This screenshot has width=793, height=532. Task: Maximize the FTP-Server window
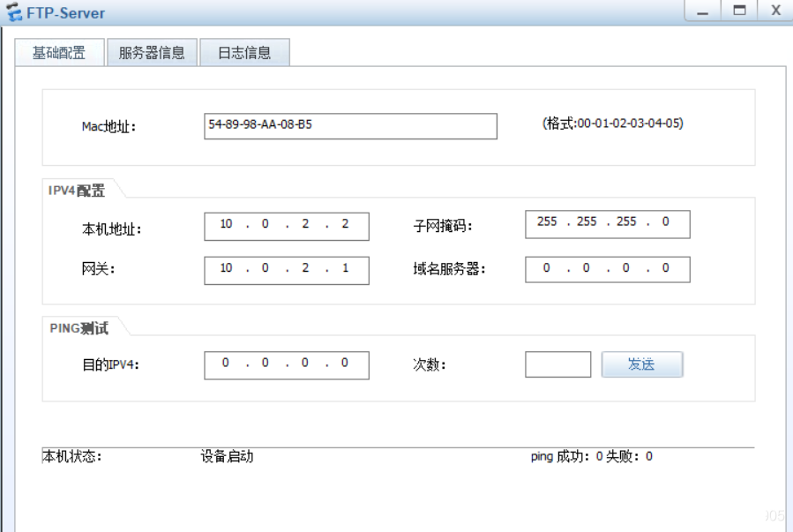click(x=739, y=11)
